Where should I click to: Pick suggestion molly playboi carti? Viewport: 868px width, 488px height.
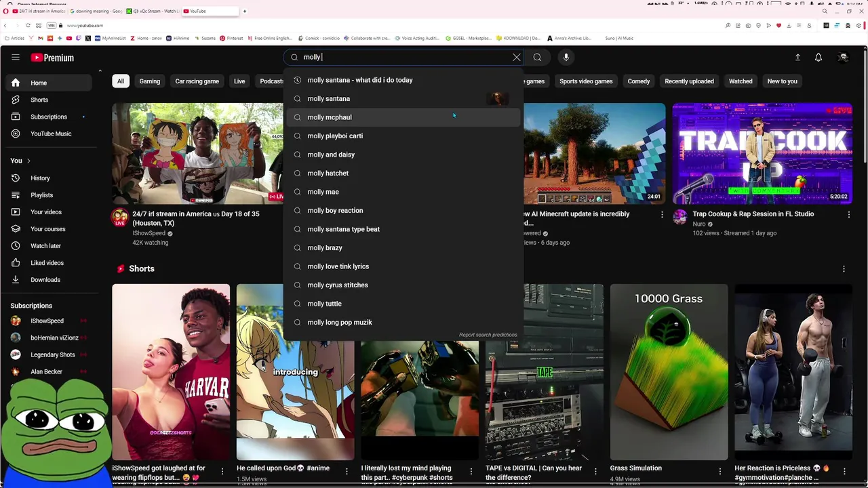coord(403,136)
